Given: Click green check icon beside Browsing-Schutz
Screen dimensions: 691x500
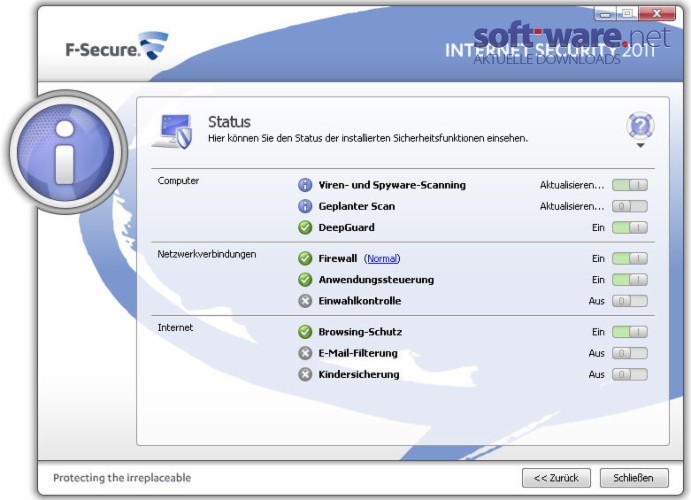Looking at the screenshot, I should tap(305, 332).
